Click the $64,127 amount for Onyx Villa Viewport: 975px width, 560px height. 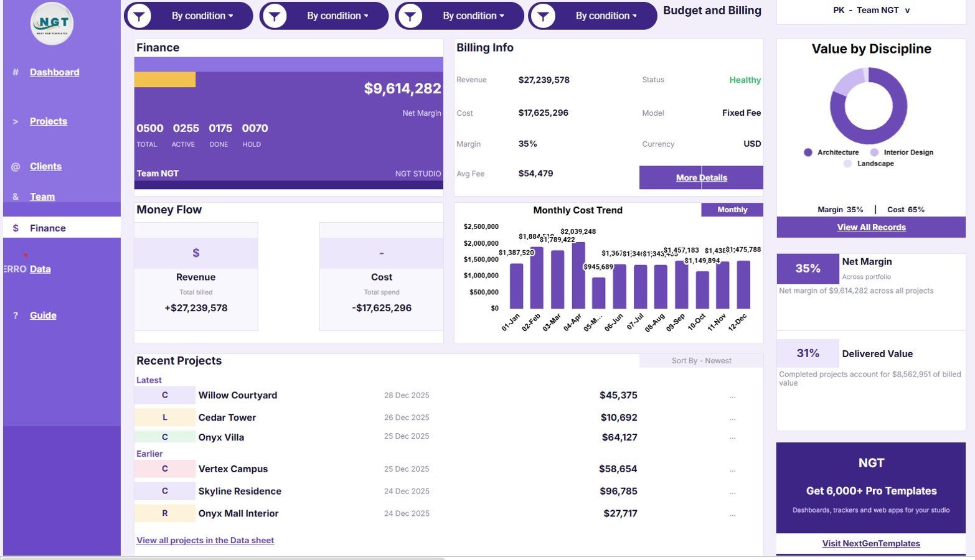pyautogui.click(x=619, y=437)
